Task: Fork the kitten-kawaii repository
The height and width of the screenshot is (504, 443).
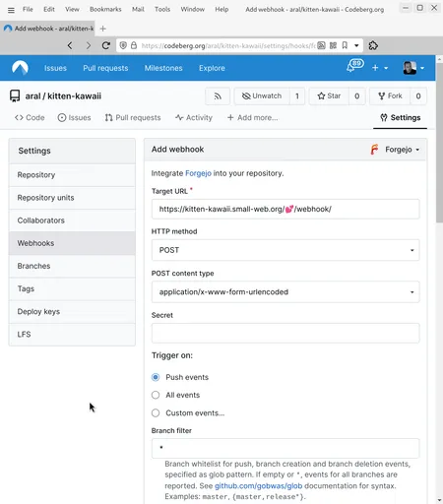Action: (x=390, y=96)
